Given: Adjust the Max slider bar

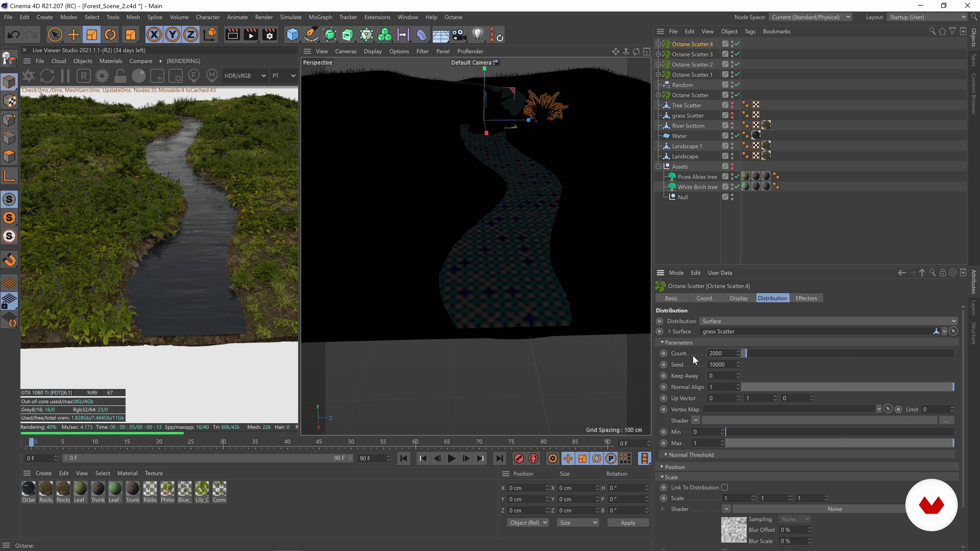Looking at the screenshot, I should point(840,443).
